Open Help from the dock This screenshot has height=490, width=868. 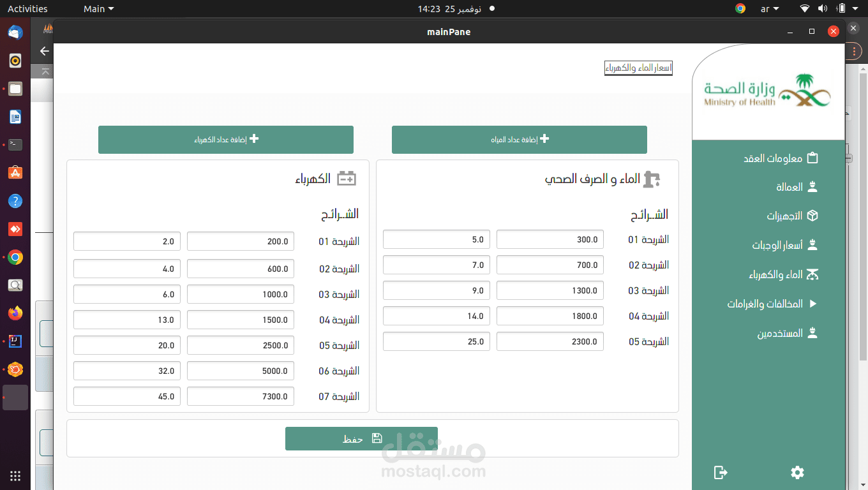15,201
